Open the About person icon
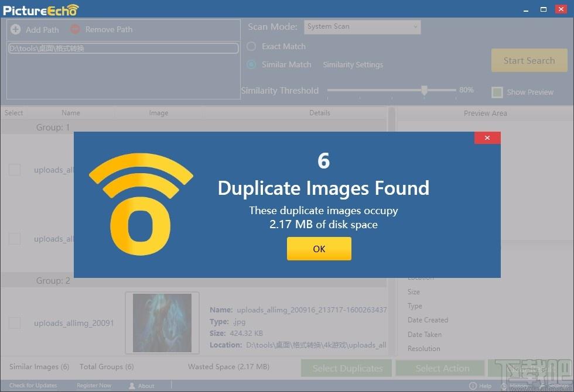This screenshot has height=392, width=574. 132,386
